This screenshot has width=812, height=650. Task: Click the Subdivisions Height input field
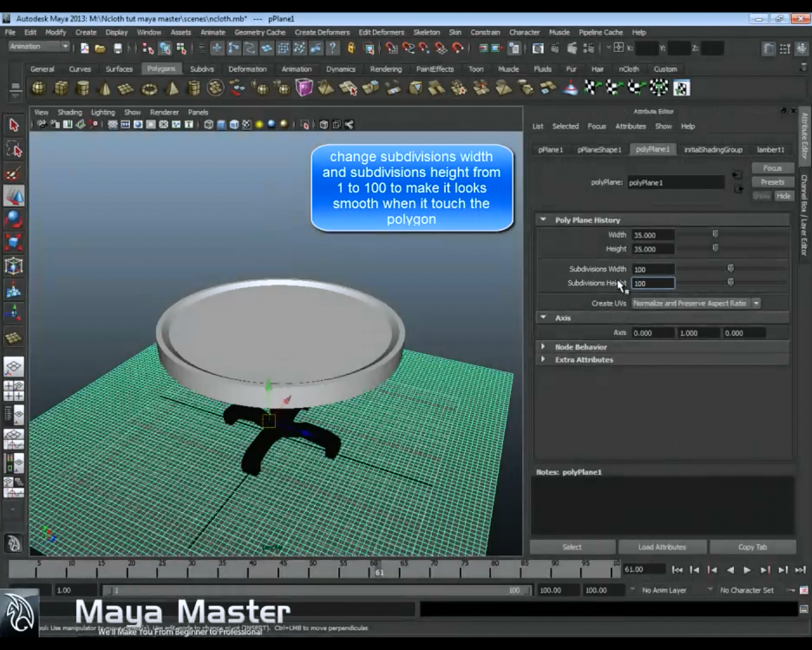(653, 283)
